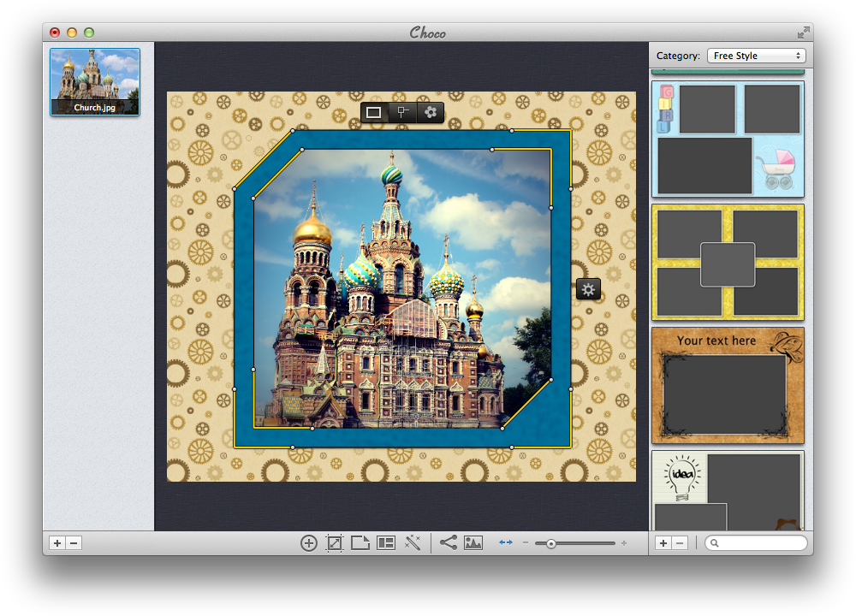Select the rectangle frame mode button
The width and height of the screenshot is (856, 616).
point(374,112)
